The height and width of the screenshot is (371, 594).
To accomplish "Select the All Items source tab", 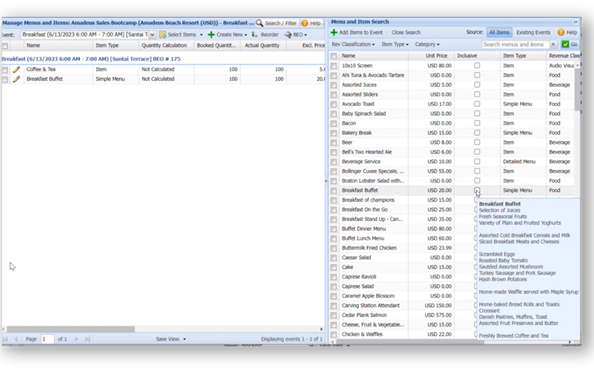I will pyautogui.click(x=499, y=33).
